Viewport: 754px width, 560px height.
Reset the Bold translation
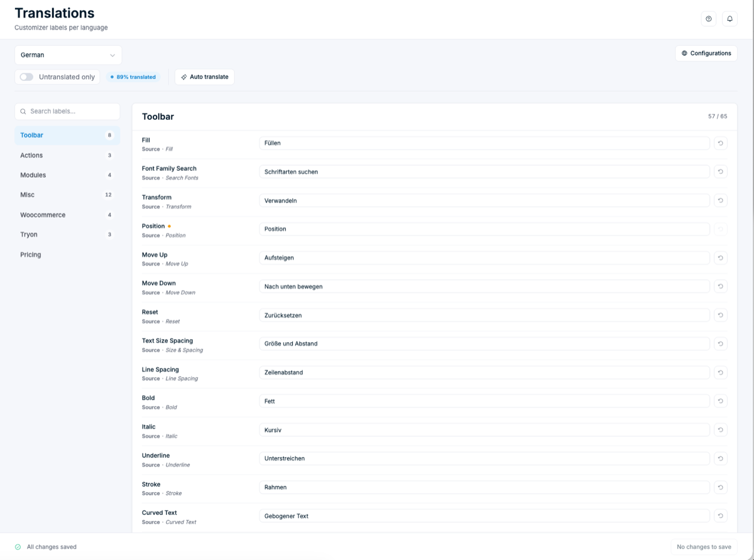721,401
